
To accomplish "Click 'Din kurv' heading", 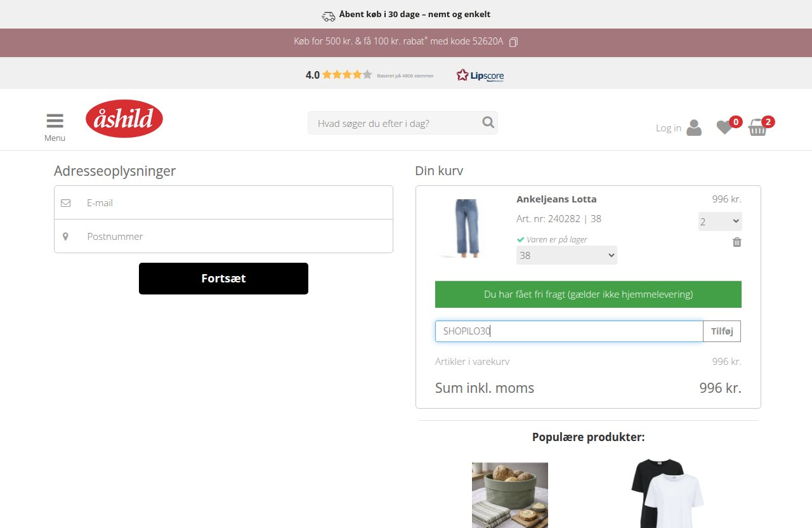I will click(439, 171).
